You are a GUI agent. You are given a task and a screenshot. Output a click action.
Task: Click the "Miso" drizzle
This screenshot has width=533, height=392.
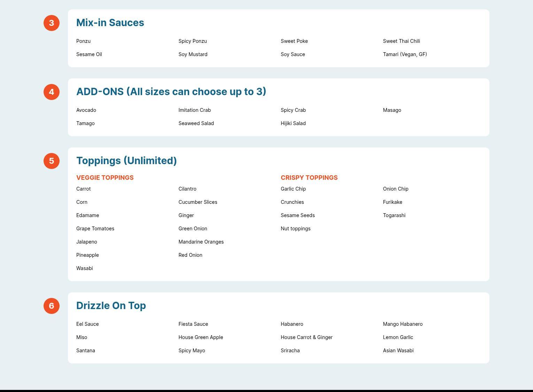82,337
